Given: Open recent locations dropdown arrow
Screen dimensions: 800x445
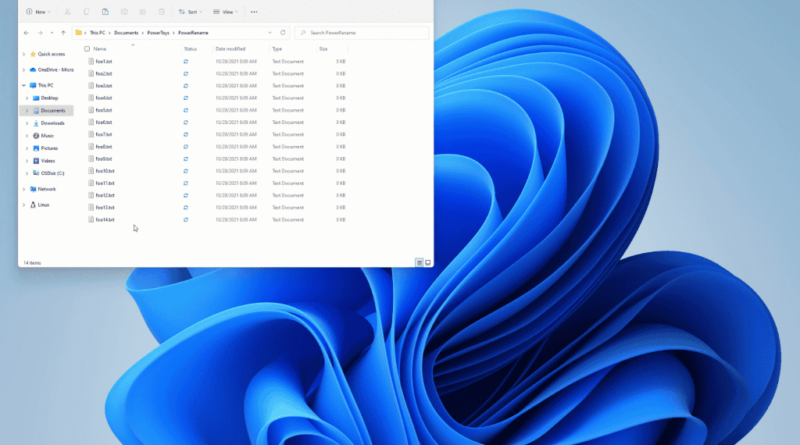Looking at the screenshot, I should 52,33.
